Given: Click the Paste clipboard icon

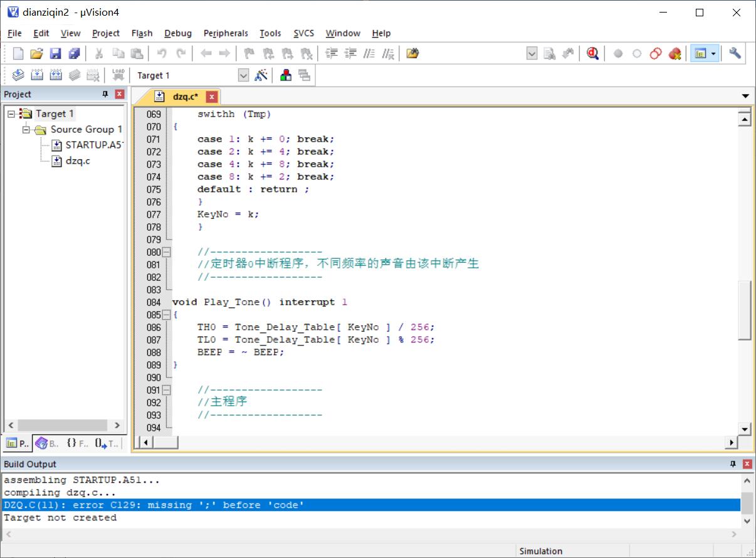Looking at the screenshot, I should point(137,53).
